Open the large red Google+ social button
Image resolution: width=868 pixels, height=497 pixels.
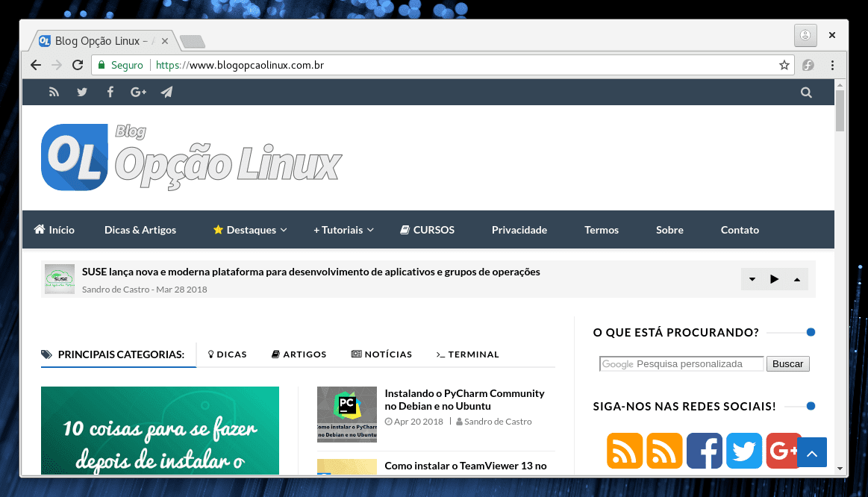pos(781,451)
